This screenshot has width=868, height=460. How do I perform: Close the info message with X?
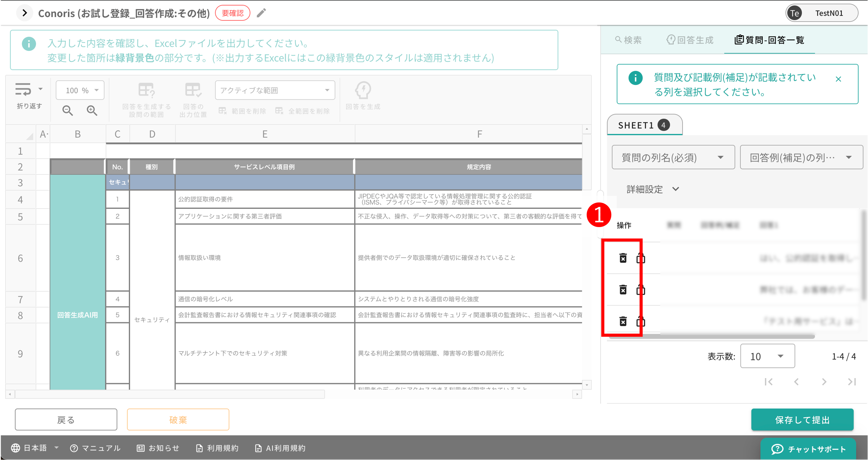click(838, 79)
